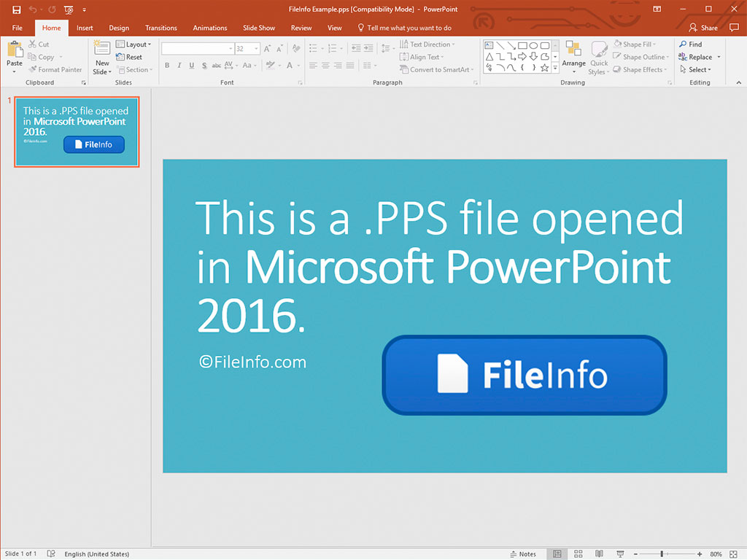747x560 pixels.
Task: Clear all formatting eraser icon
Action: 296,49
